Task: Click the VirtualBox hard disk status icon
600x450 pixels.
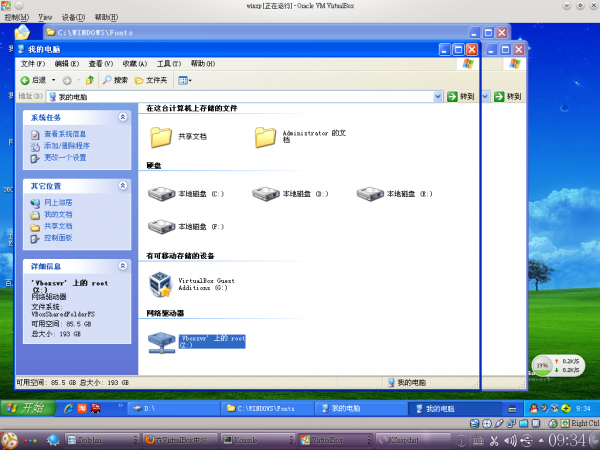Action: click(x=474, y=424)
